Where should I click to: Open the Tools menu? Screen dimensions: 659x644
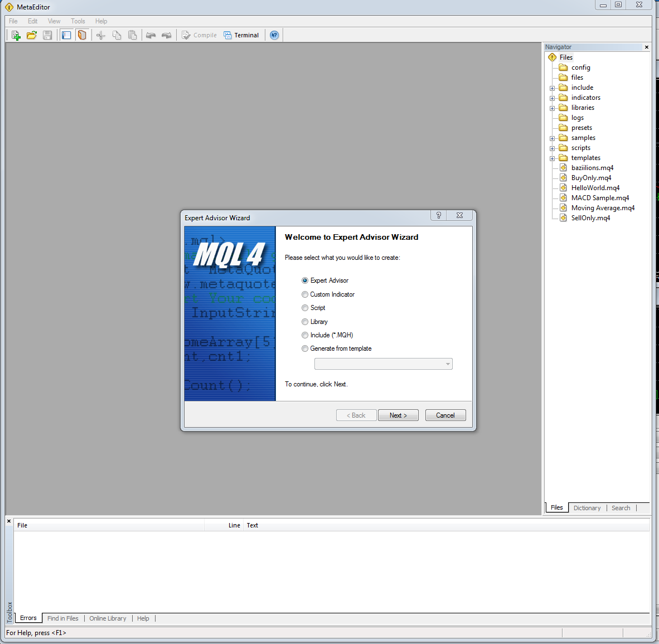pos(77,21)
